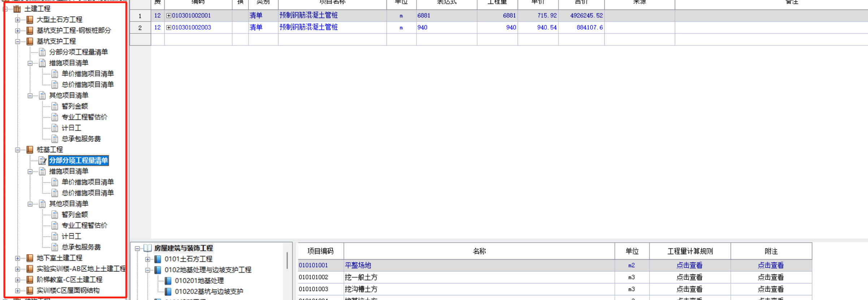868x300 pixels.
Task: Click row header number 1 in bill table
Action: click(x=140, y=16)
